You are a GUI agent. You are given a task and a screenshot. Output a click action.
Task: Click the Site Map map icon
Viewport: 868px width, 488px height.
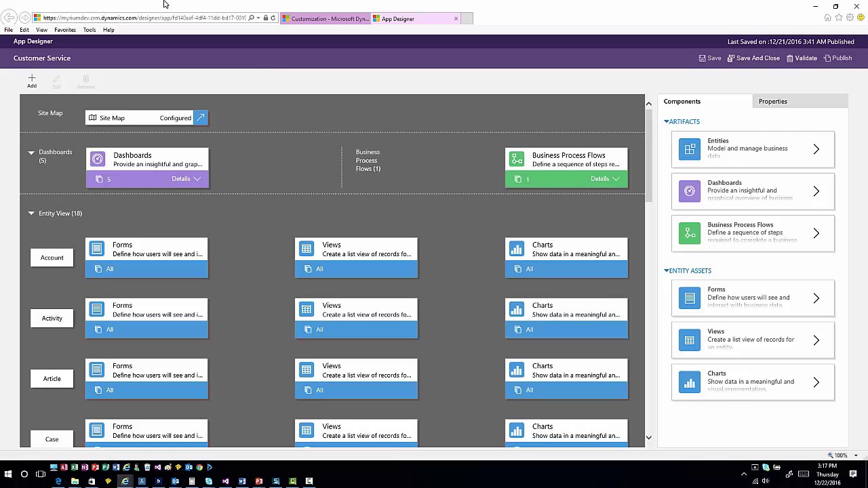pos(93,118)
